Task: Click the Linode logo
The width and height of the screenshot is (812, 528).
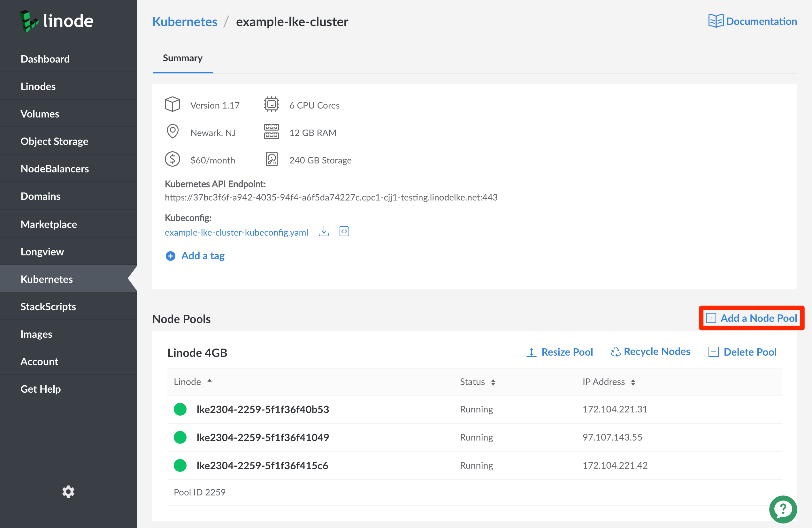Action: click(x=57, y=21)
